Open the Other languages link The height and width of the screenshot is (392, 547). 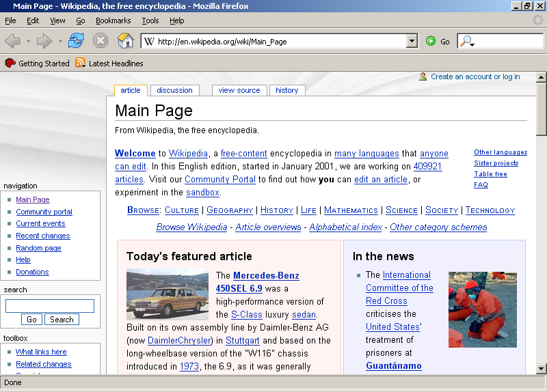pos(501,152)
